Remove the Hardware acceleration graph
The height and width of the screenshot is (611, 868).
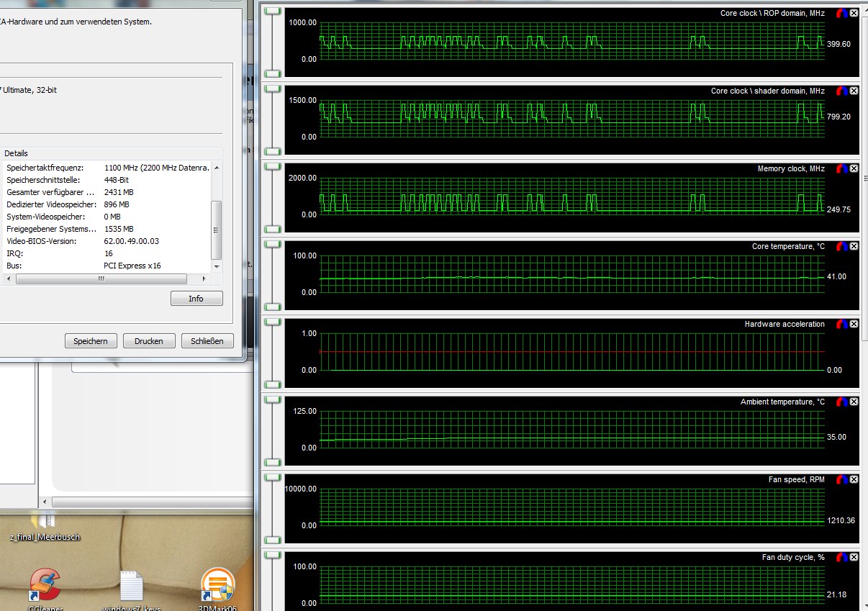(x=854, y=324)
